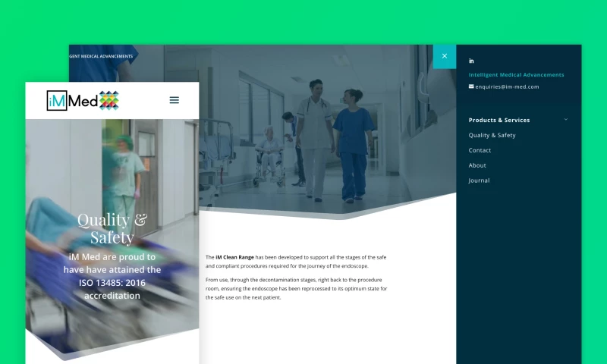
Task: Click enquiries@im-med.com email link
Action: (507, 86)
